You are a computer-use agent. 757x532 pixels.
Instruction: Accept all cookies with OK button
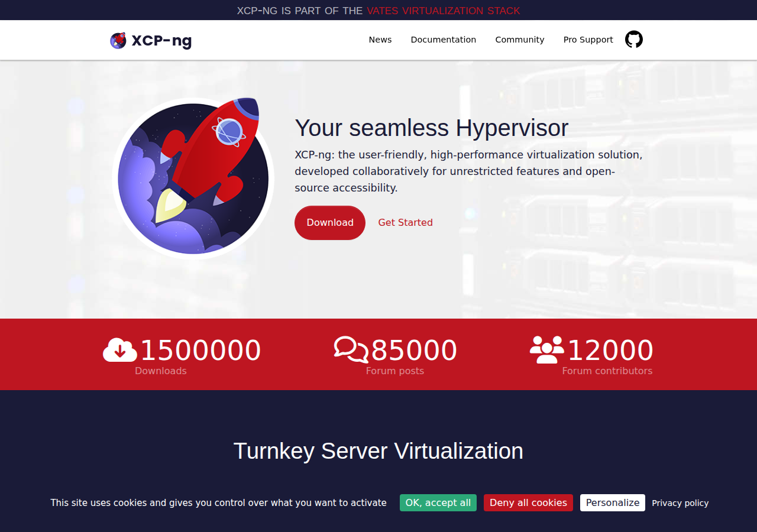[438, 503]
